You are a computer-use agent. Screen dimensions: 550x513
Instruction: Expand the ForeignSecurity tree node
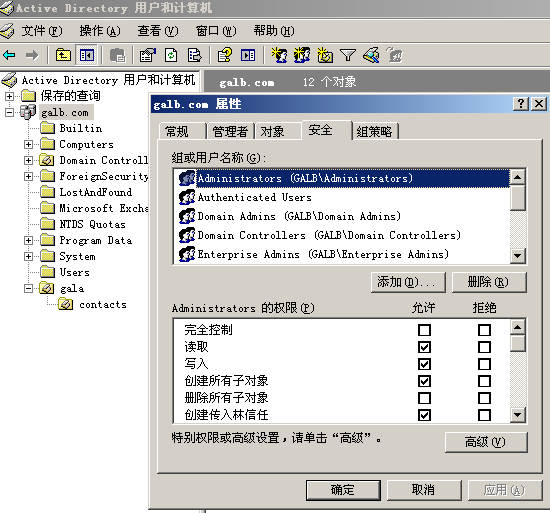[28, 176]
